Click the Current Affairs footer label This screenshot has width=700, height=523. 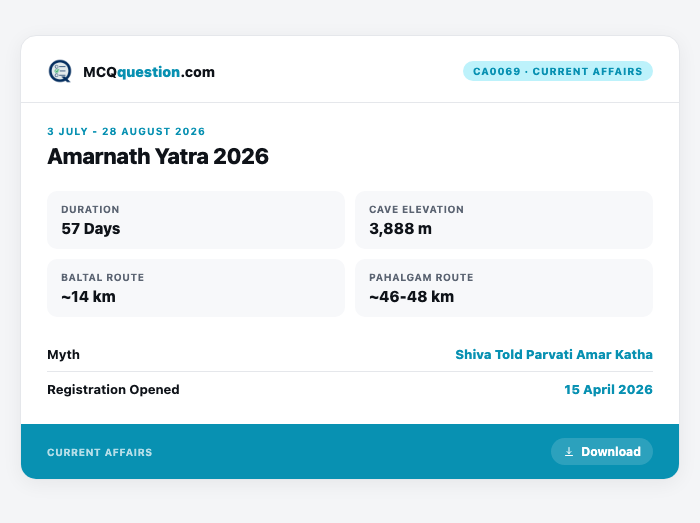click(x=100, y=452)
